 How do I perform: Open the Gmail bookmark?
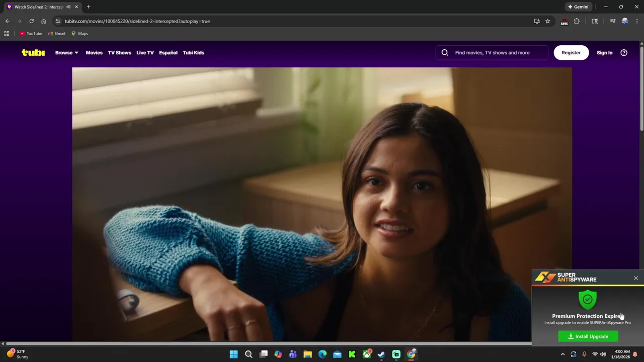coord(57,34)
